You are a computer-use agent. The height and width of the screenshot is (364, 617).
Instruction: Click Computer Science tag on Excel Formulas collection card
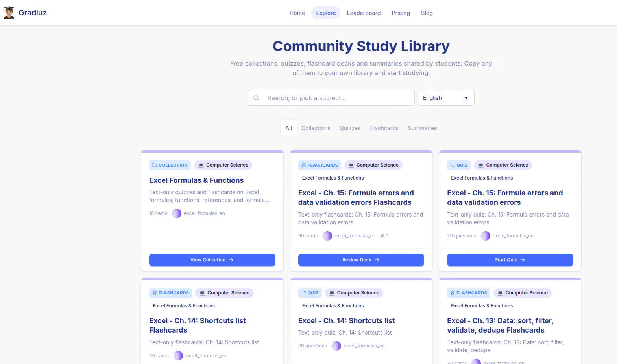(223, 165)
